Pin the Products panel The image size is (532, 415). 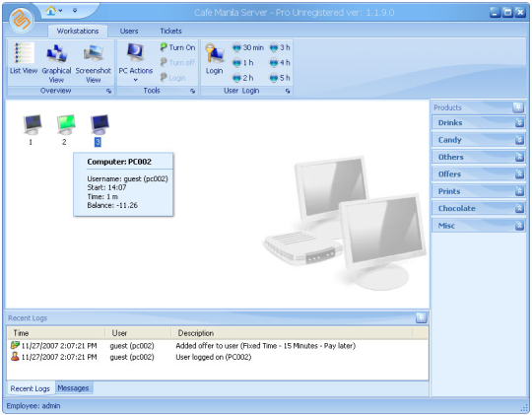(x=518, y=107)
